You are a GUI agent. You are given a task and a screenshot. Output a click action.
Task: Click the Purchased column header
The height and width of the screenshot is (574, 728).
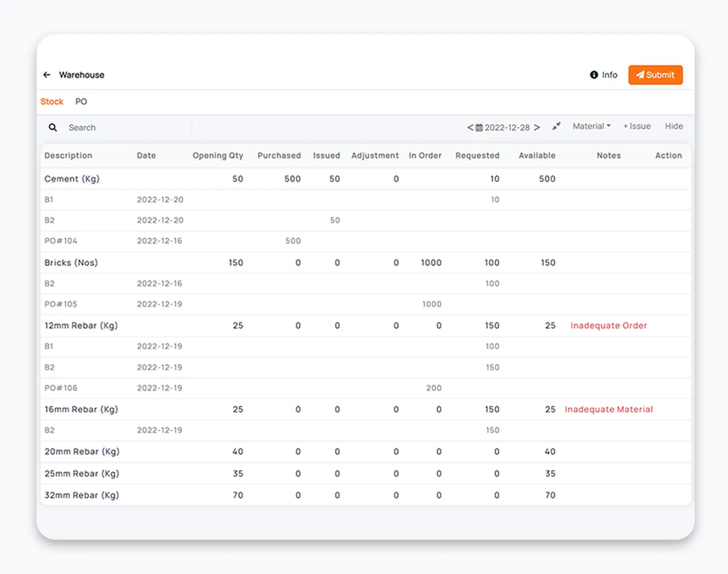click(279, 155)
